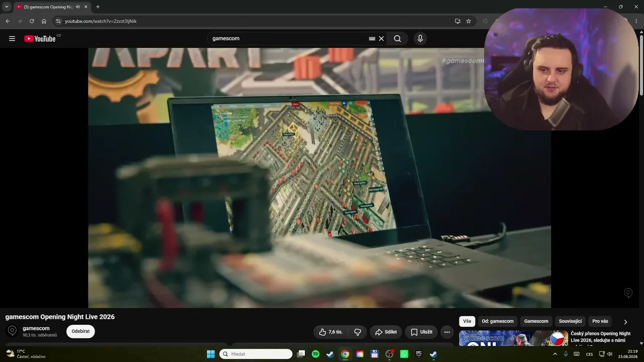Screen dimensions: 644x362
Task: Bookmark this page with the star
Action: tap(468, 21)
